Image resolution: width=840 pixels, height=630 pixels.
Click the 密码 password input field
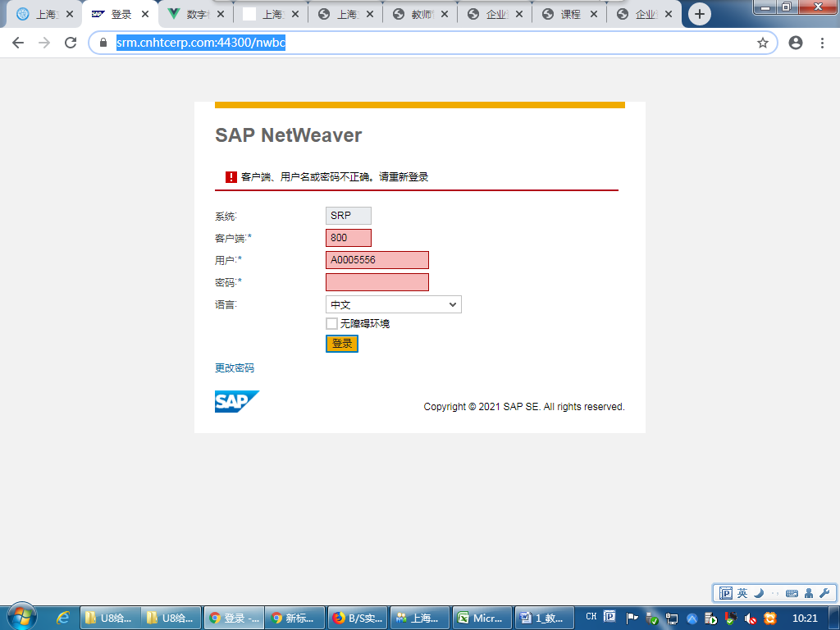377,282
